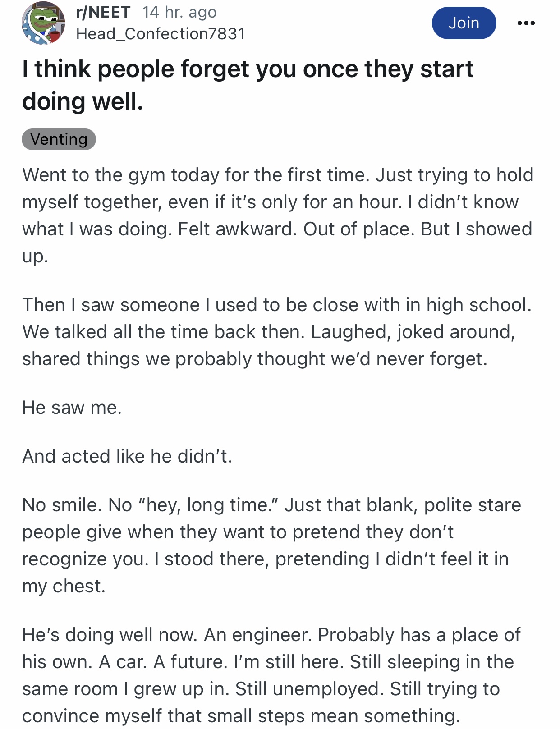Open Head_Confection7831's user profile

click(161, 34)
